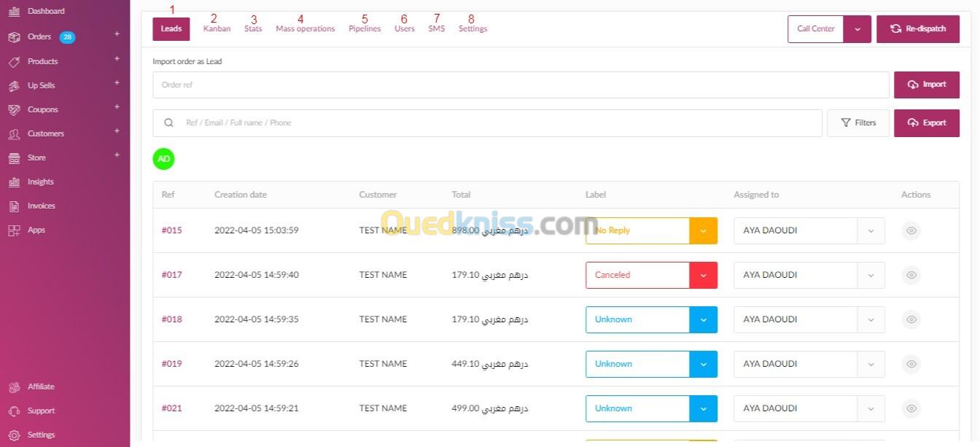Viewport: 980px width, 447px height.
Task: View lead #017 with the eye icon
Action: click(x=911, y=276)
